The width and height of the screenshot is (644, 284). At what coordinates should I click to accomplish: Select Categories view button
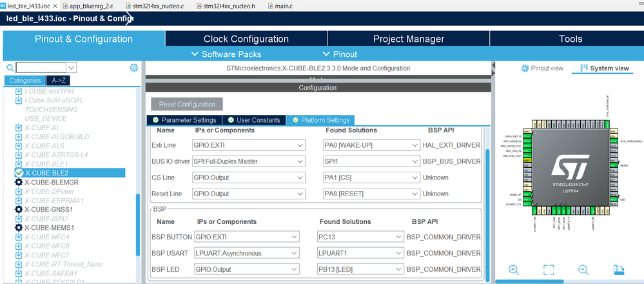point(25,81)
